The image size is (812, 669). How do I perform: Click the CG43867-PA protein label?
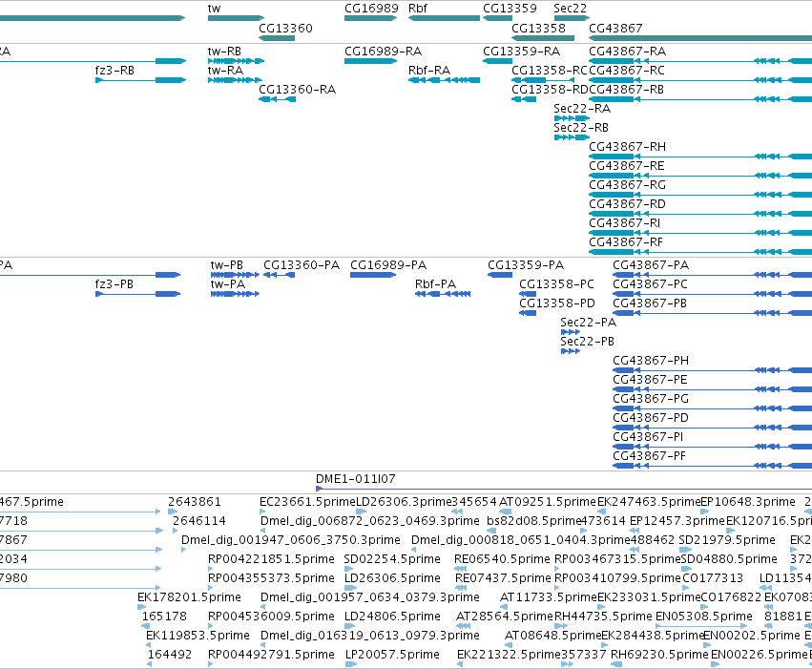(x=651, y=265)
